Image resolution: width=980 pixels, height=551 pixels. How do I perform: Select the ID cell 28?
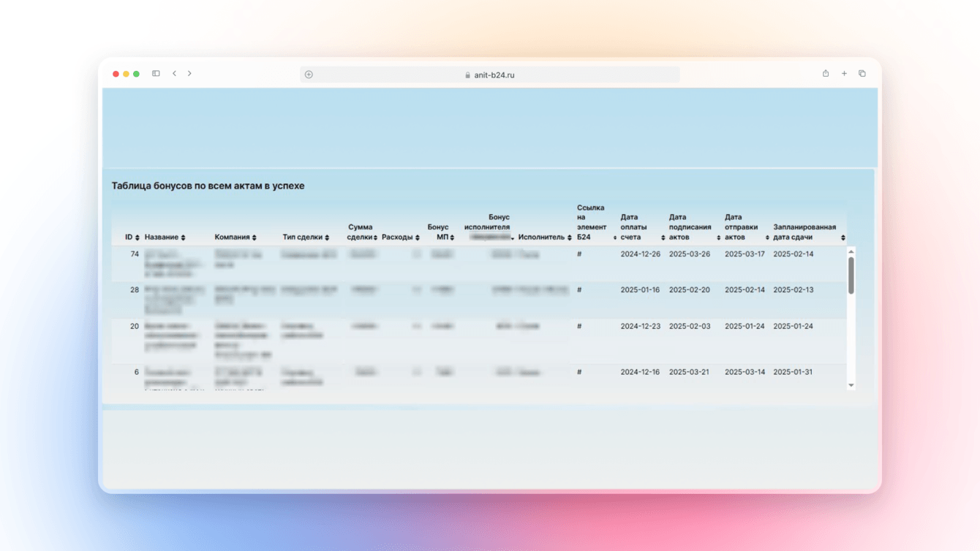pos(135,290)
